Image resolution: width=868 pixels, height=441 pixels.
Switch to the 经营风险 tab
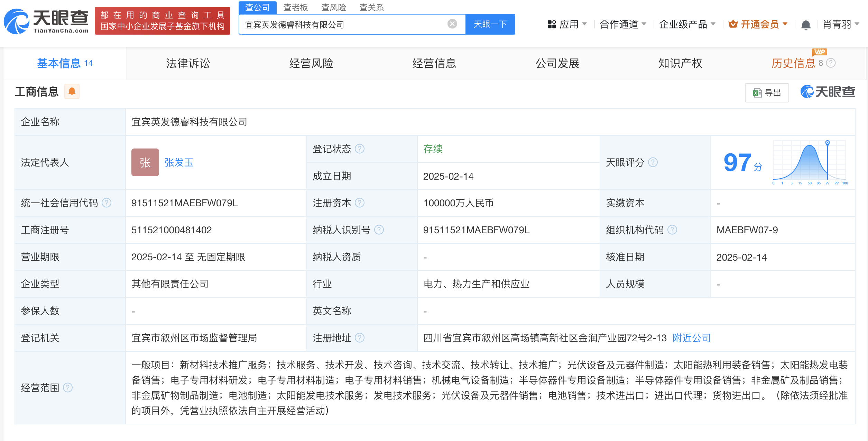pos(311,63)
